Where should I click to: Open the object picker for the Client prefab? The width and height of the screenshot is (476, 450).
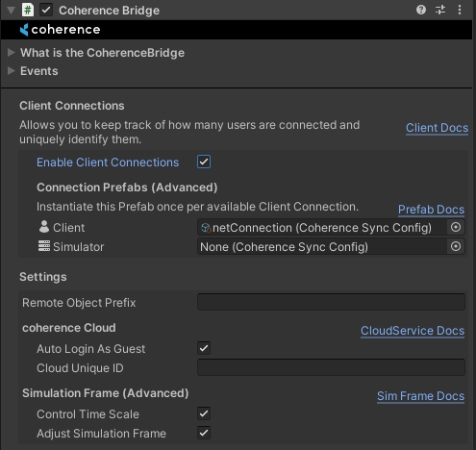(x=456, y=227)
